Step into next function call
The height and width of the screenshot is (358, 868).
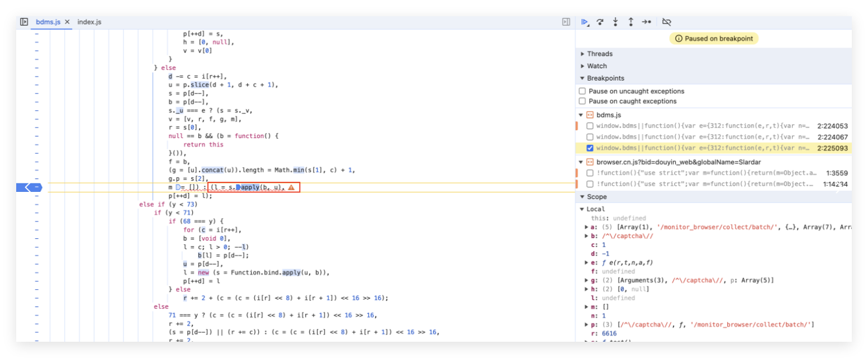[x=615, y=22]
